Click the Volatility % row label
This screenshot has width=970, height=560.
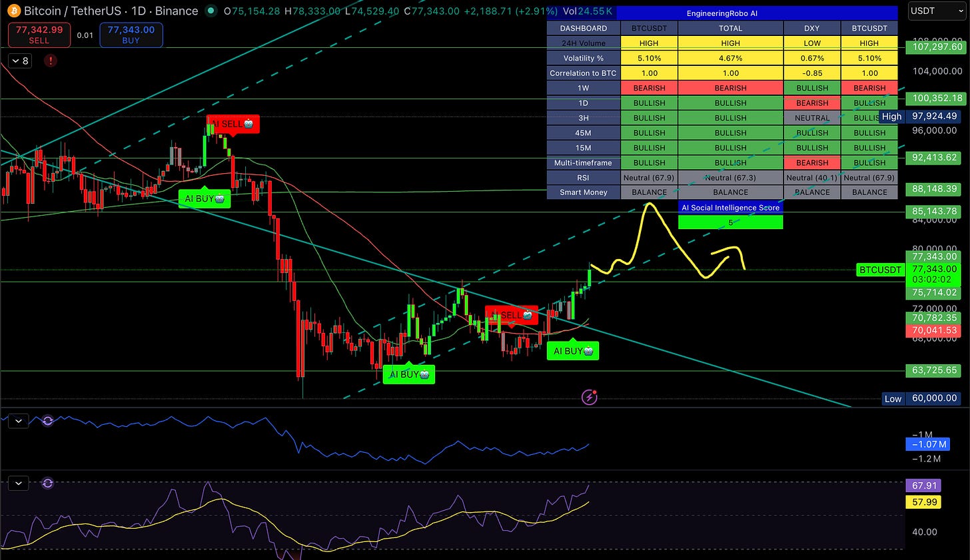pyautogui.click(x=584, y=58)
